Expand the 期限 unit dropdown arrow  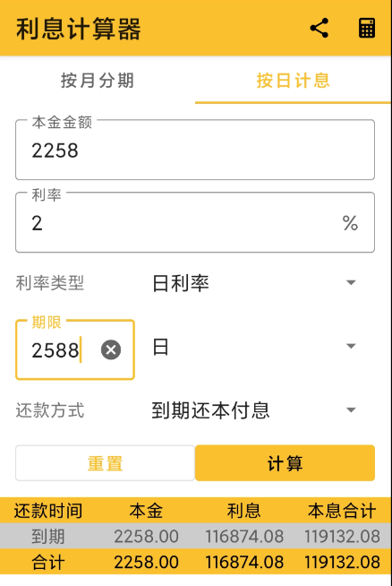tap(351, 346)
